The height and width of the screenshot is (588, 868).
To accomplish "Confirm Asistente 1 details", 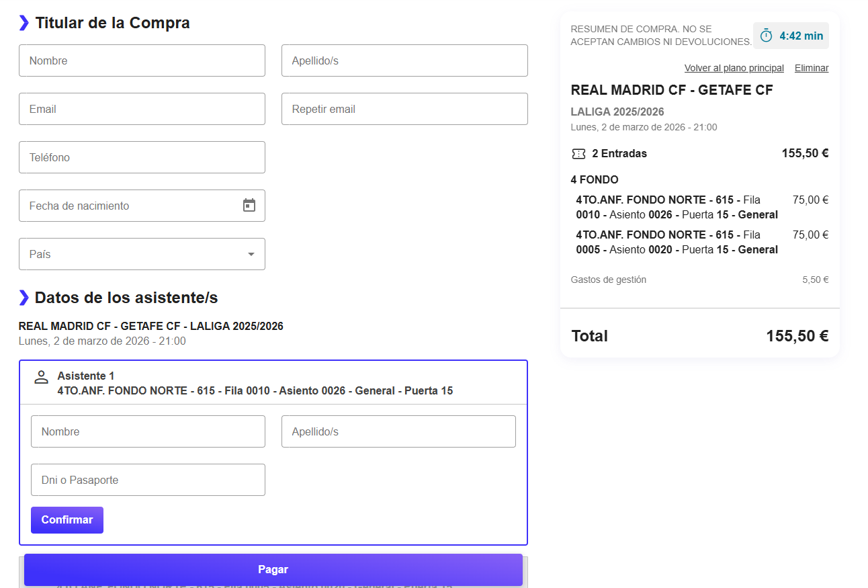I will (67, 520).
